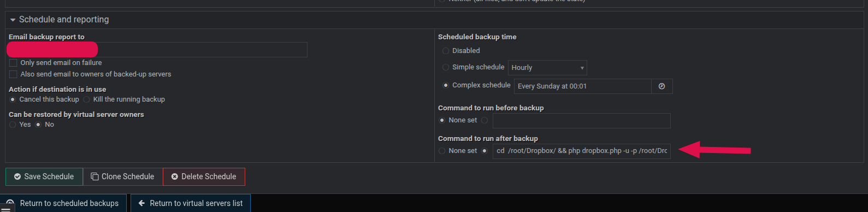
Task: Select None set for command before backup
Action: (x=442, y=120)
